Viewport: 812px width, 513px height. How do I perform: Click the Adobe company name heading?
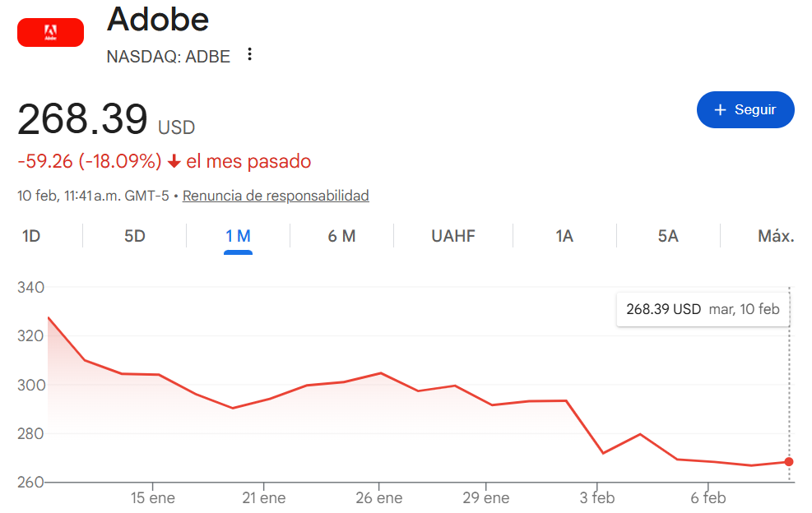(158, 19)
